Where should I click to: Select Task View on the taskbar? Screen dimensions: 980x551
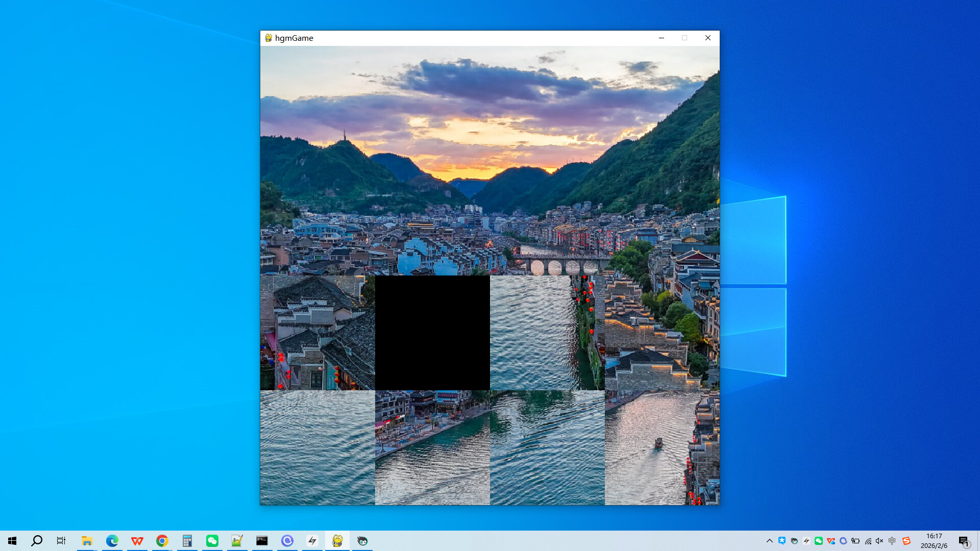[61, 540]
